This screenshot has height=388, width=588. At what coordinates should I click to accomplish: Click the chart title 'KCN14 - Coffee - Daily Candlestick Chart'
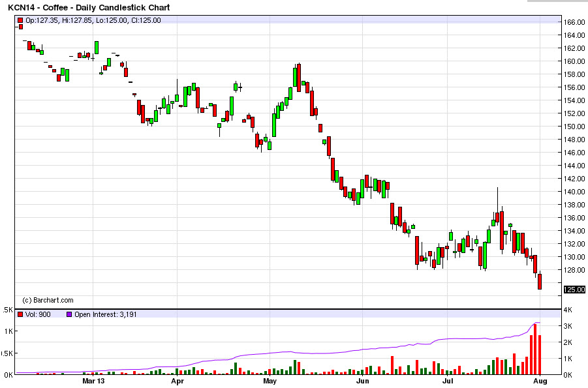tap(89, 7)
